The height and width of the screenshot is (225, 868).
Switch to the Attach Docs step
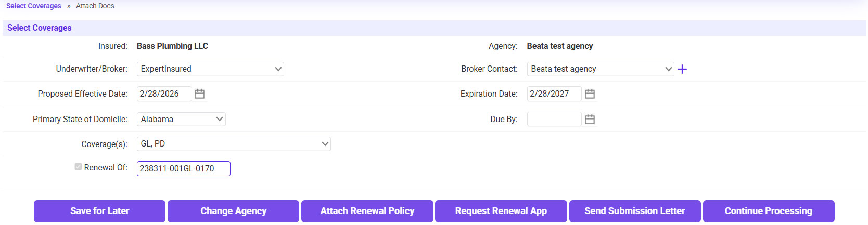click(x=95, y=6)
